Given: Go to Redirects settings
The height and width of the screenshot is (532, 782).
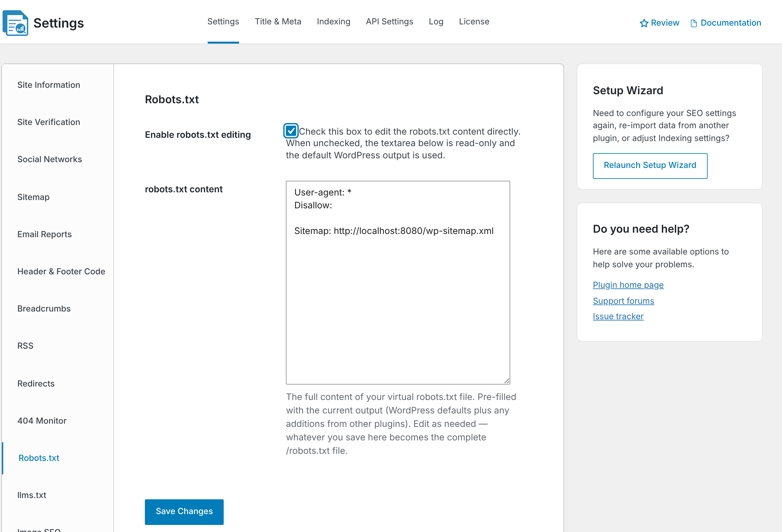Looking at the screenshot, I should [36, 384].
